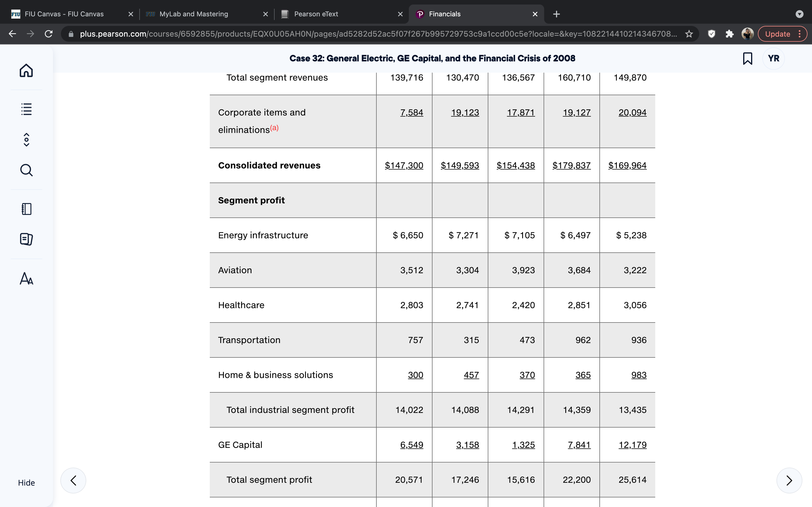
Task: Click the Chrome Update button
Action: pos(782,34)
